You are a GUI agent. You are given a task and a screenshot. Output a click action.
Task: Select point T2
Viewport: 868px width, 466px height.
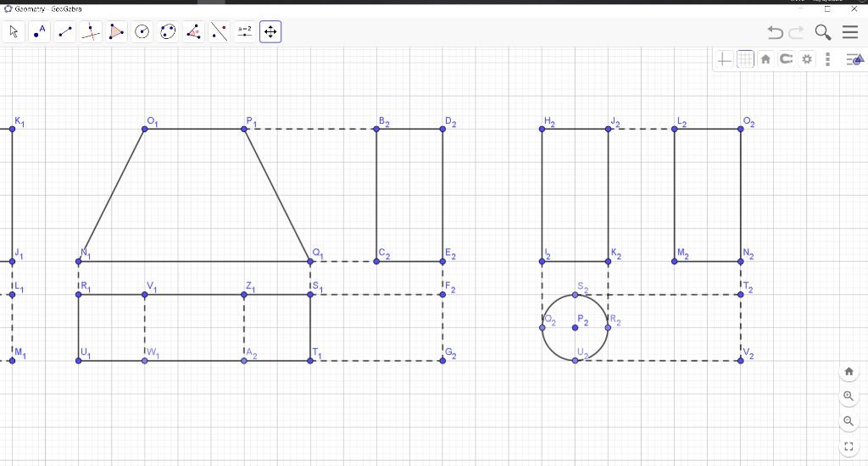[x=741, y=295]
